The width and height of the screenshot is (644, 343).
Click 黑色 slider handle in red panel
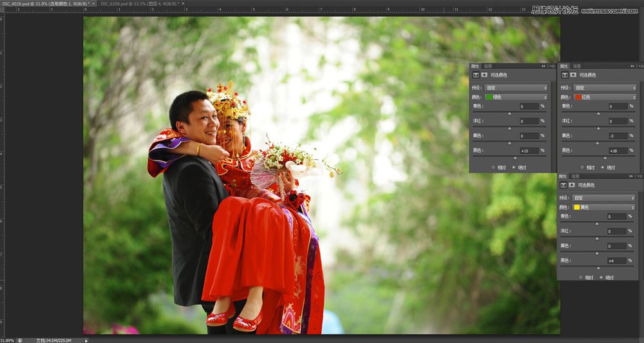[605, 158]
